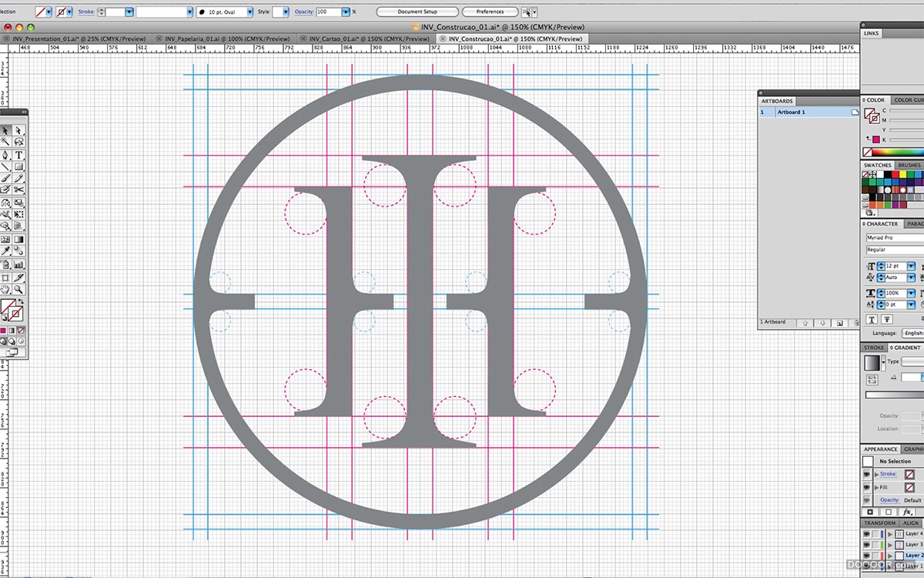Activate the Type tool
The width and height of the screenshot is (924, 578).
tap(19, 155)
